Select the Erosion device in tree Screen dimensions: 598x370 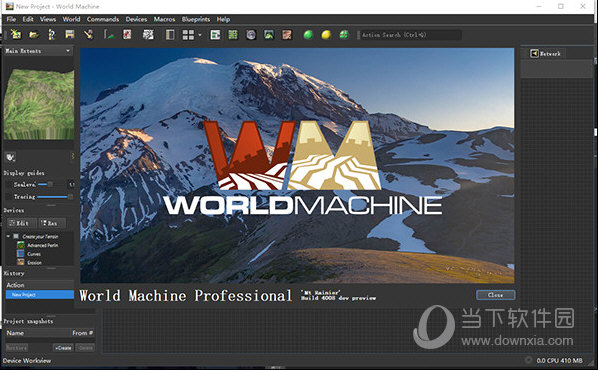pyautogui.click(x=34, y=262)
